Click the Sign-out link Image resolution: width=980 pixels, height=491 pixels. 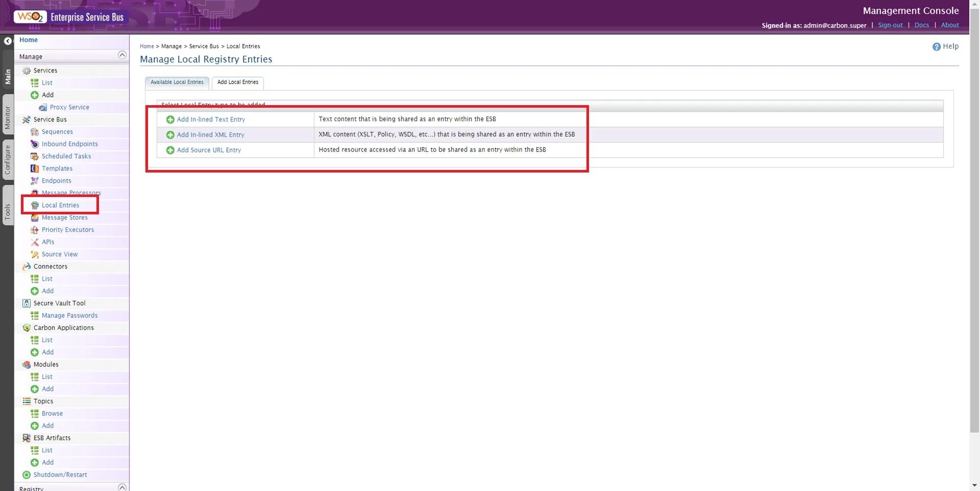890,25
